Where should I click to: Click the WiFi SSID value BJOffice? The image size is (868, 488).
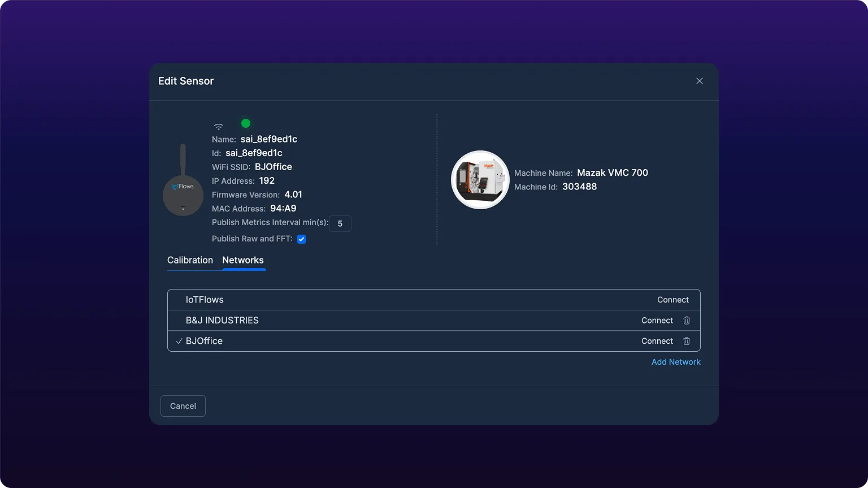point(274,167)
